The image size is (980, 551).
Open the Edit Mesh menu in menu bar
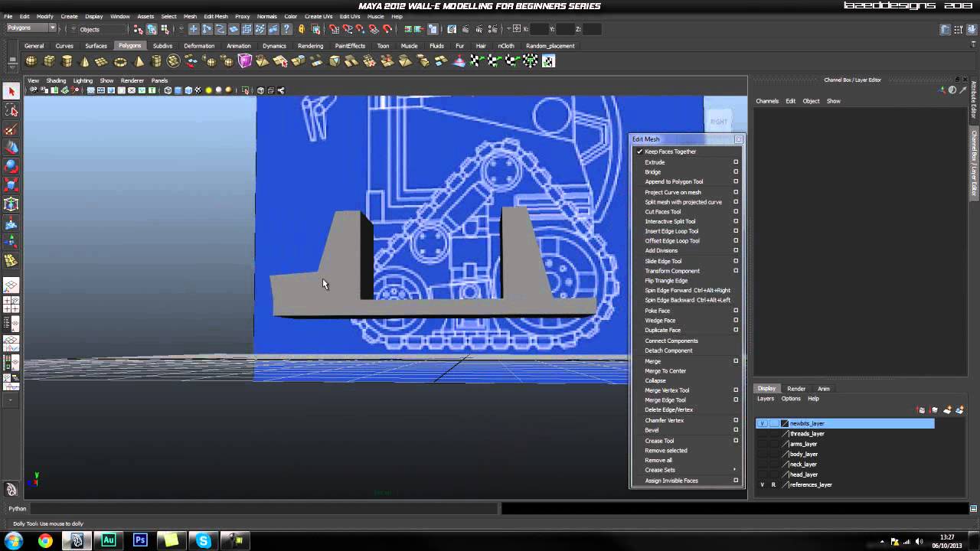click(x=215, y=16)
